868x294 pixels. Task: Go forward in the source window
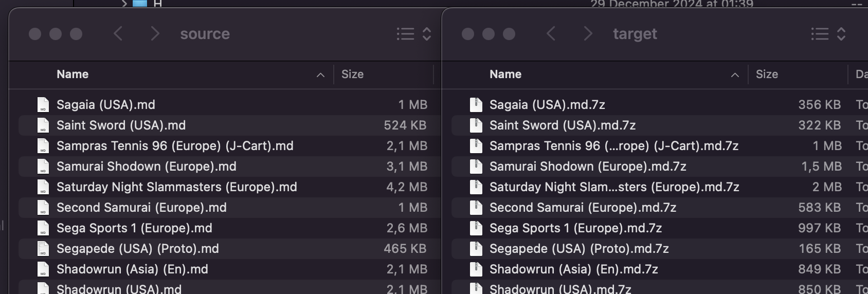coord(155,34)
